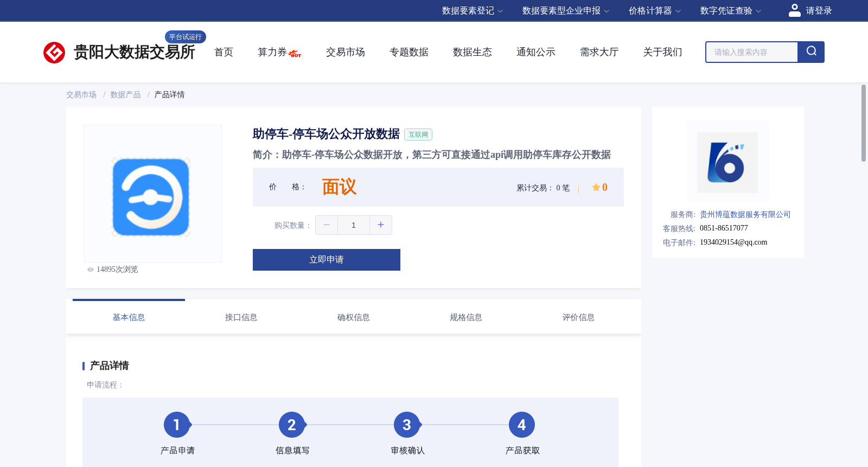The width and height of the screenshot is (868, 467).
Task: Increase purchase quantity with plus button
Action: click(381, 225)
